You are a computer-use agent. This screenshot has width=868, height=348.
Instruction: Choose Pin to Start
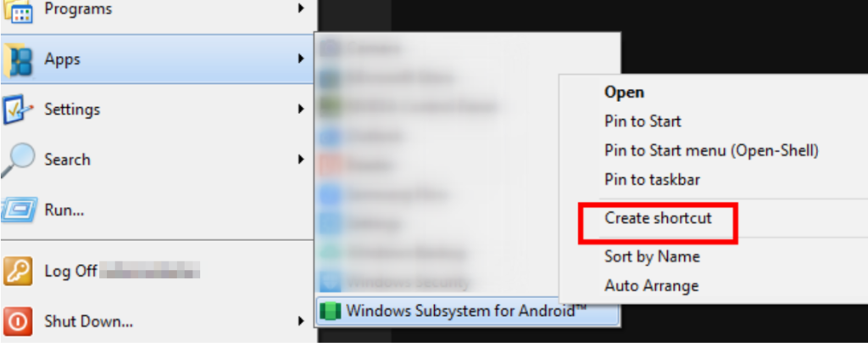tap(643, 121)
